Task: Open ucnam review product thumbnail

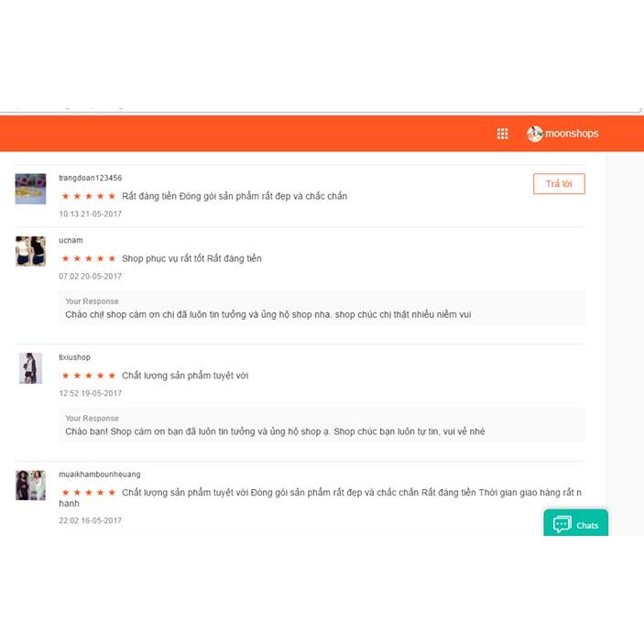Action: (x=30, y=251)
